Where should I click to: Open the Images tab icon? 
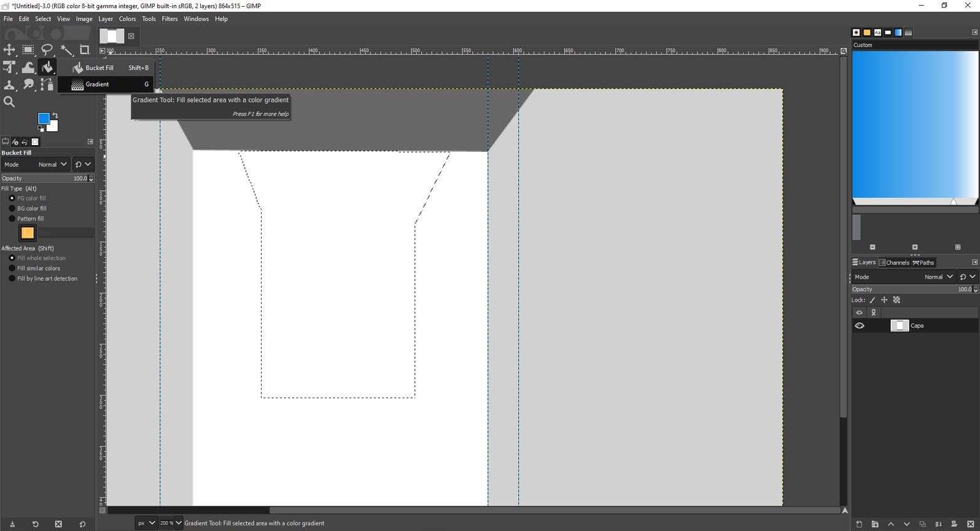tap(35, 142)
